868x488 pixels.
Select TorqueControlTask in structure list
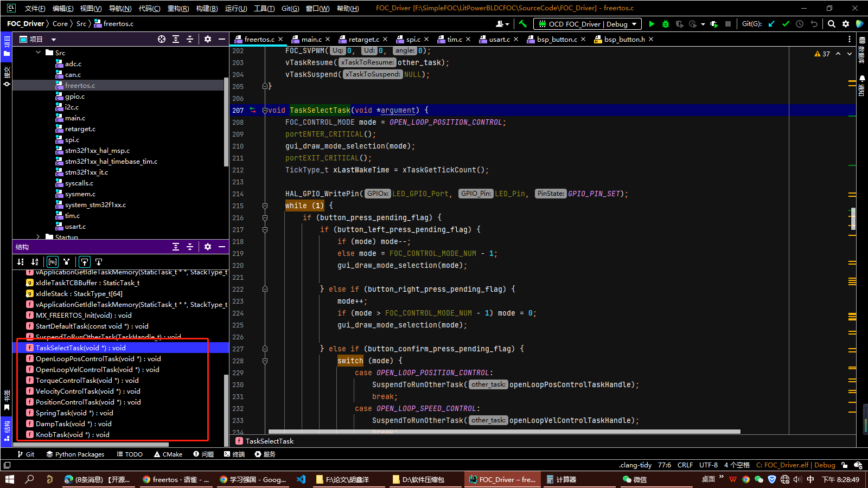87,380
